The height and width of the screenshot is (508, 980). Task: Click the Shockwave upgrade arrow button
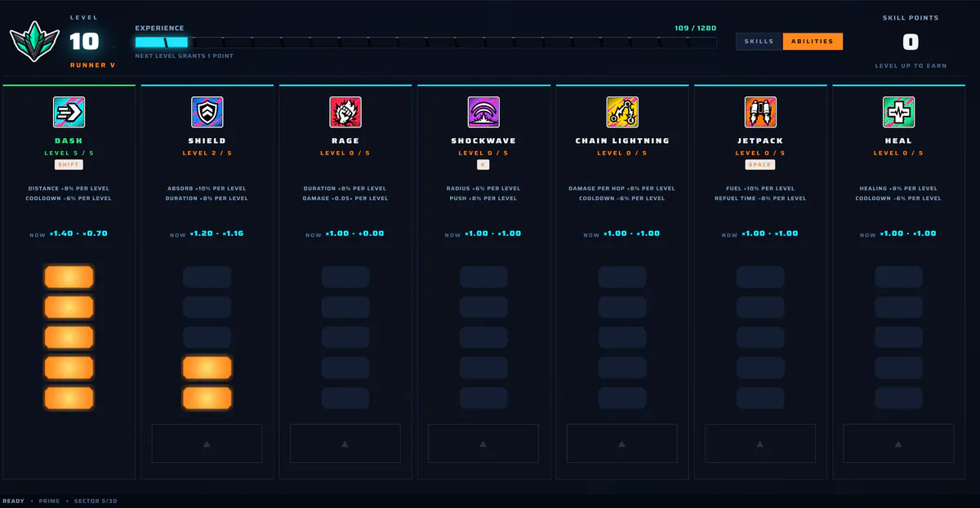(x=483, y=443)
